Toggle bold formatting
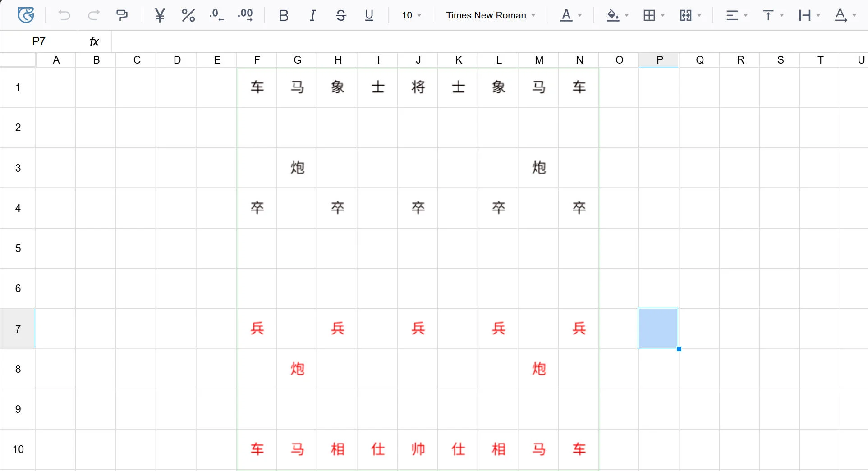 coord(283,15)
